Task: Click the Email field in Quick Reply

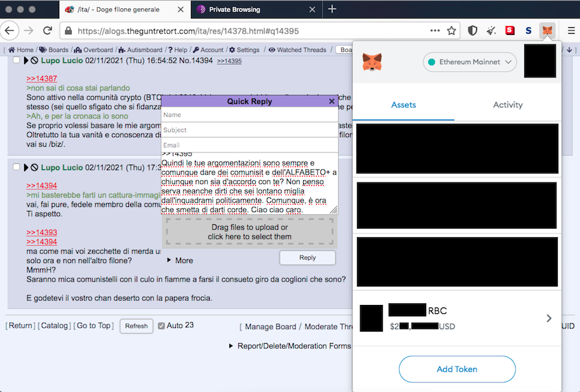Action: coord(250,145)
